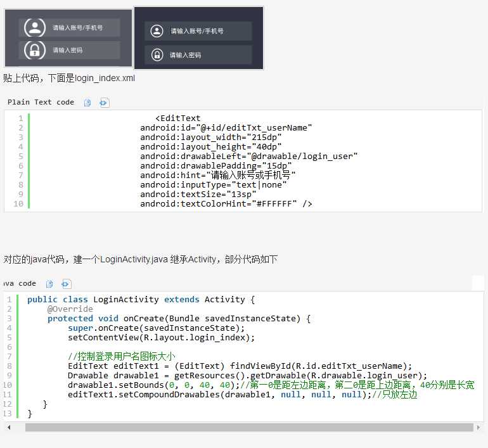This screenshot has width=488, height=448.
Task: Click account/phone field in left screenshot
Action: click(x=70, y=27)
